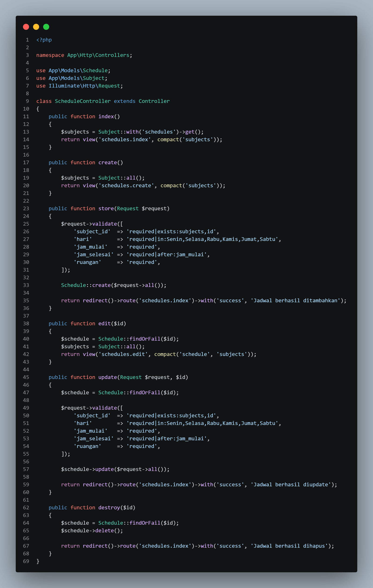Click the 'store' function name
This screenshot has height=588, width=373.
click(x=106, y=209)
